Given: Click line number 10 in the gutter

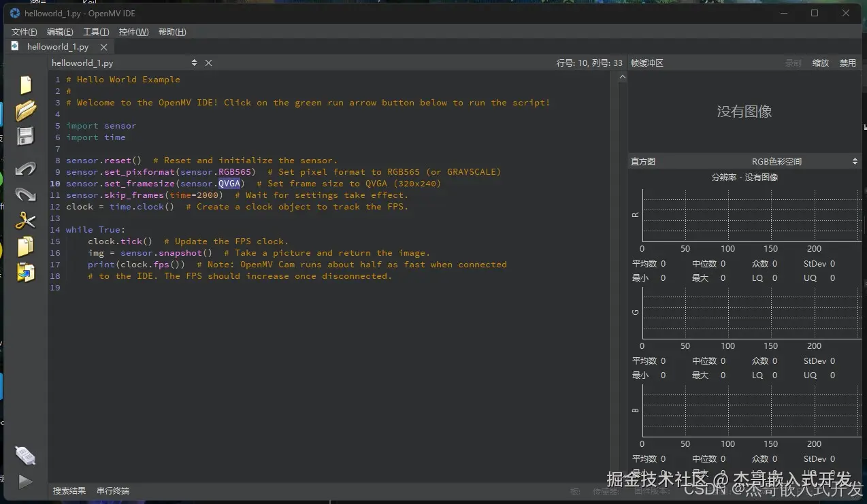Looking at the screenshot, I should tap(55, 184).
